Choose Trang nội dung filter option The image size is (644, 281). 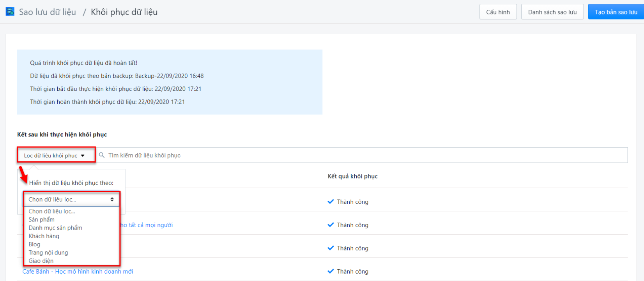coord(48,253)
